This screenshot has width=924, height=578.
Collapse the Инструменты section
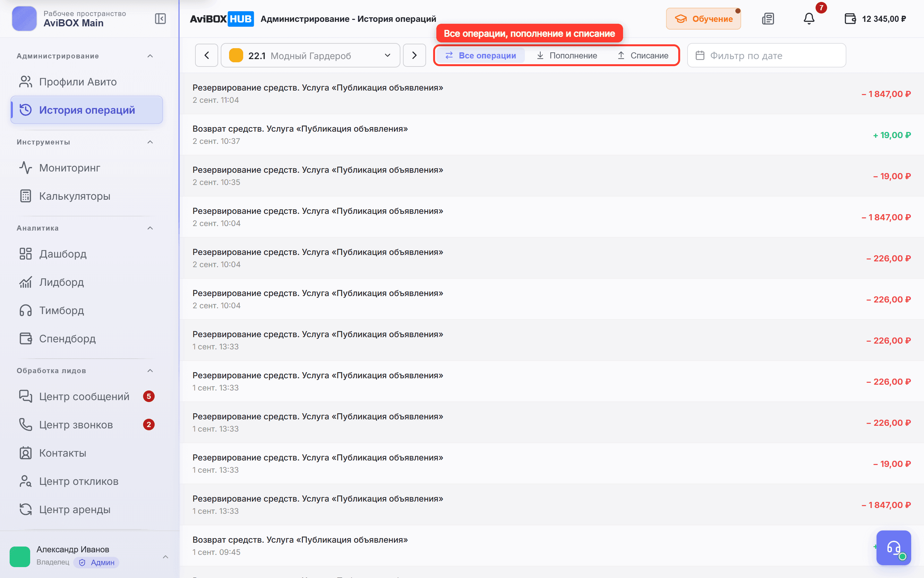click(150, 142)
